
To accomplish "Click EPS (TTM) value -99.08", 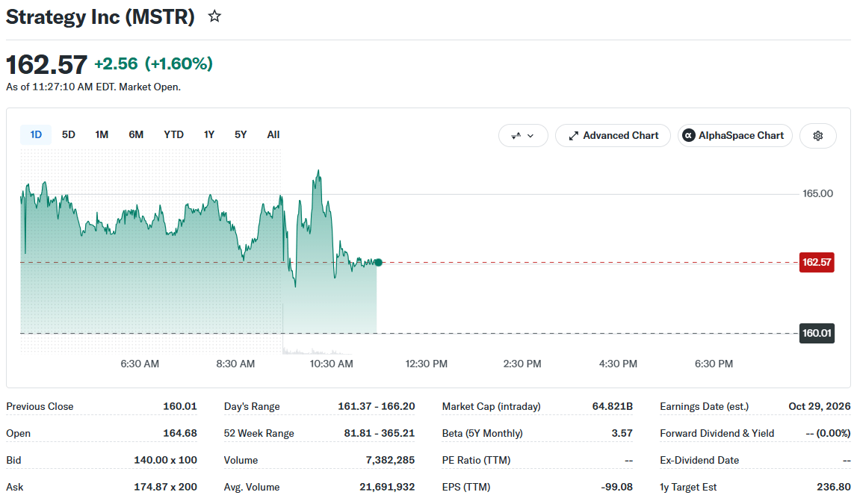I will [x=616, y=487].
